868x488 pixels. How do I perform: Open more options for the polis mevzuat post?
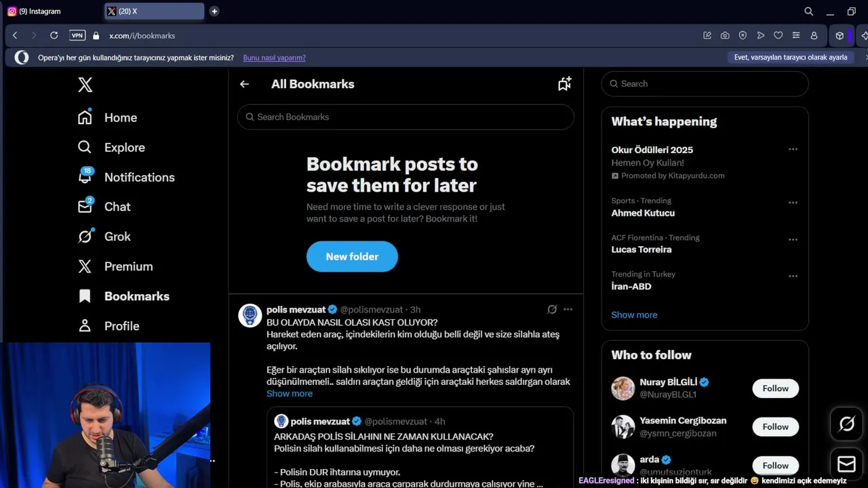(568, 310)
